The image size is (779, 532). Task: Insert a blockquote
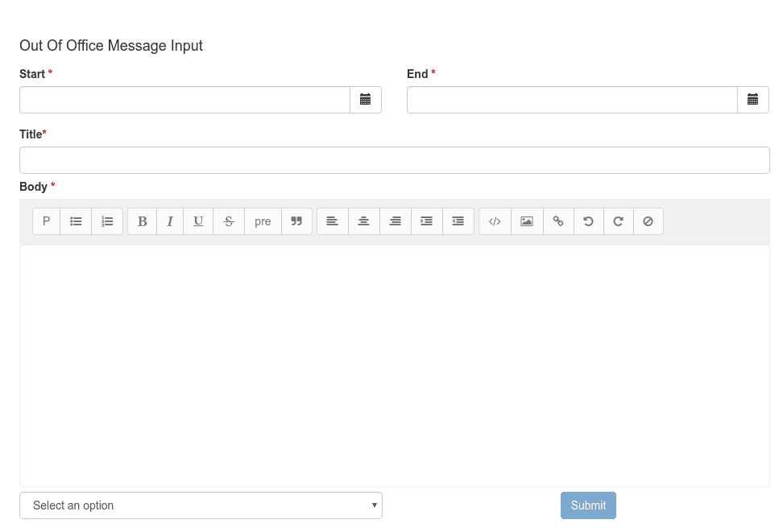[x=296, y=221]
